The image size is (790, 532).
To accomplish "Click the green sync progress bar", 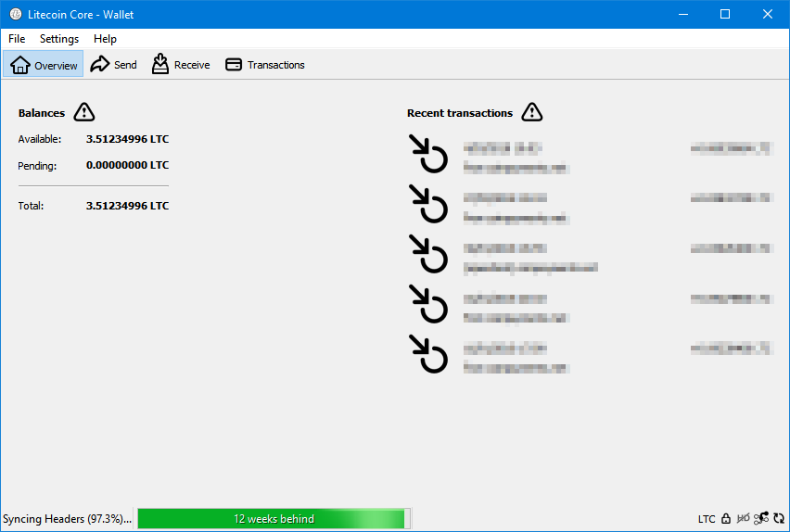I will (x=272, y=519).
